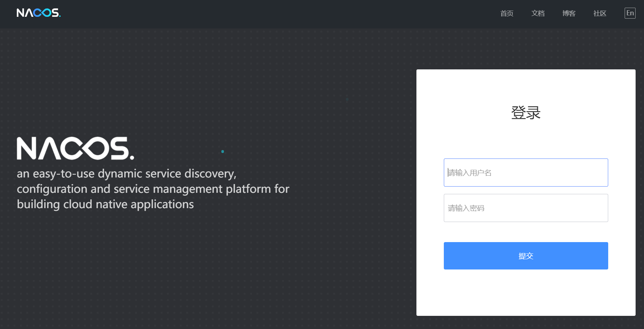Go to the 博客 blog menu item
This screenshot has height=329, width=644.
[569, 14]
